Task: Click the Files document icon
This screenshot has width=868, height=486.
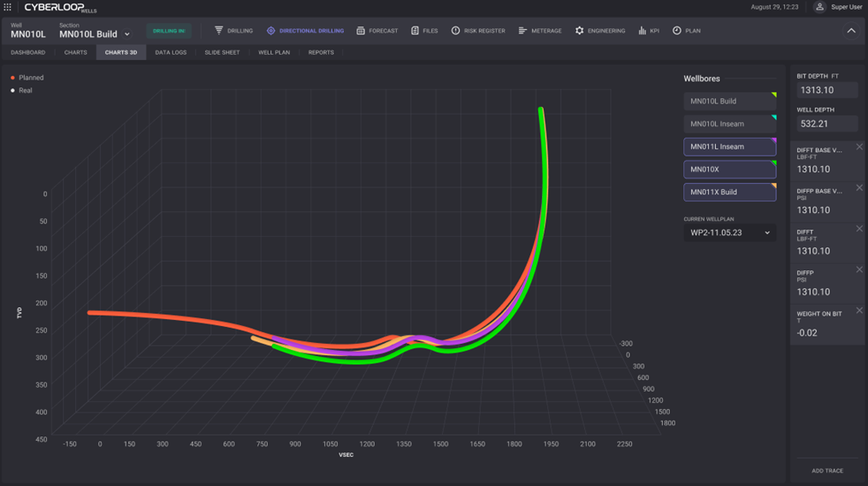Action: point(415,31)
